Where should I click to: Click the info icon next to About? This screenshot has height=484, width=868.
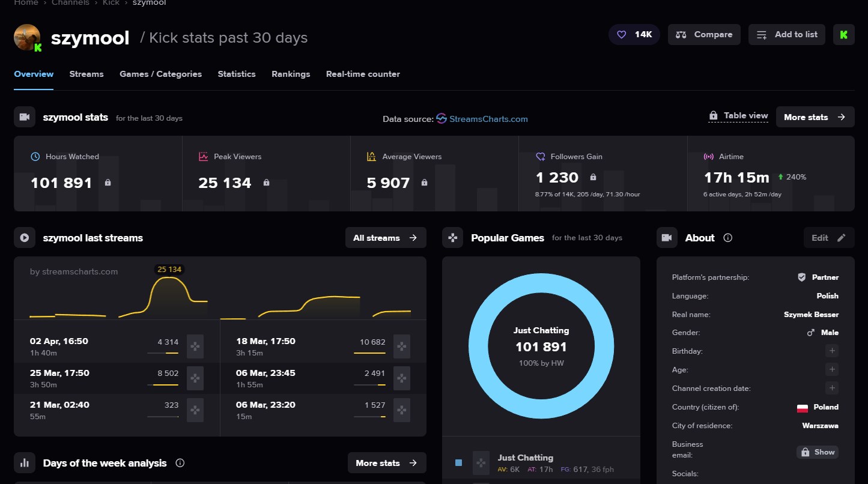[727, 238]
